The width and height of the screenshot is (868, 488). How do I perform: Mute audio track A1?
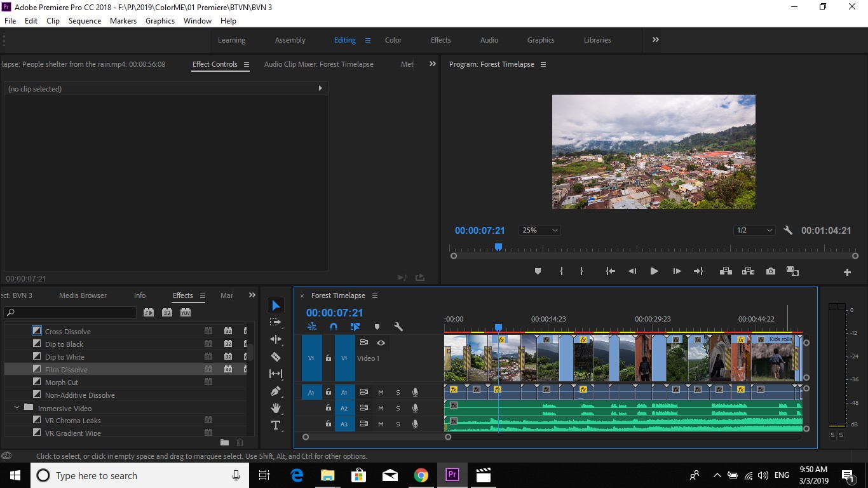381,393
